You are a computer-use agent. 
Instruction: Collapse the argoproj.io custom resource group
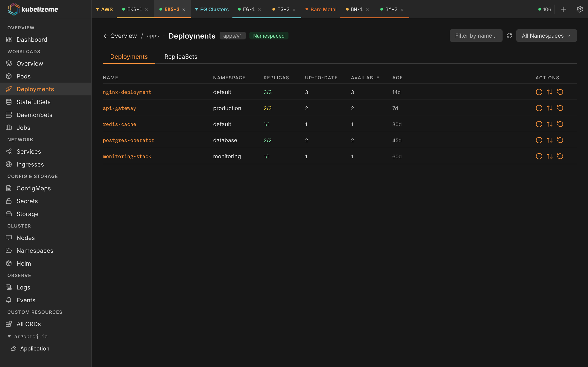coord(9,336)
